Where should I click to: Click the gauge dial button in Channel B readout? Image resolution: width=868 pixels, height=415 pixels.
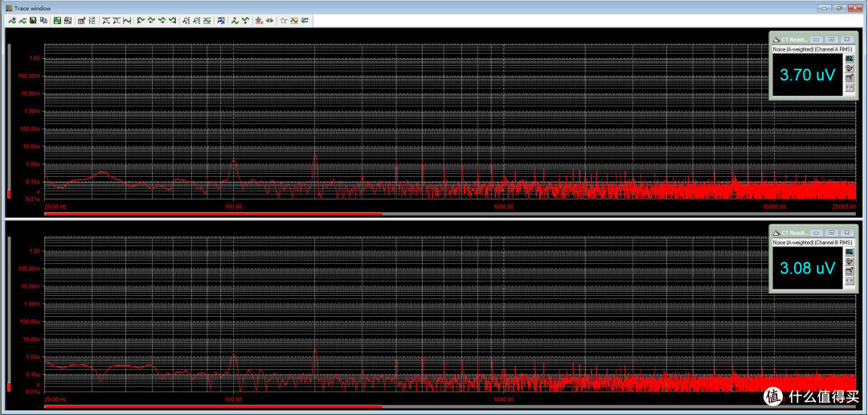850,261
